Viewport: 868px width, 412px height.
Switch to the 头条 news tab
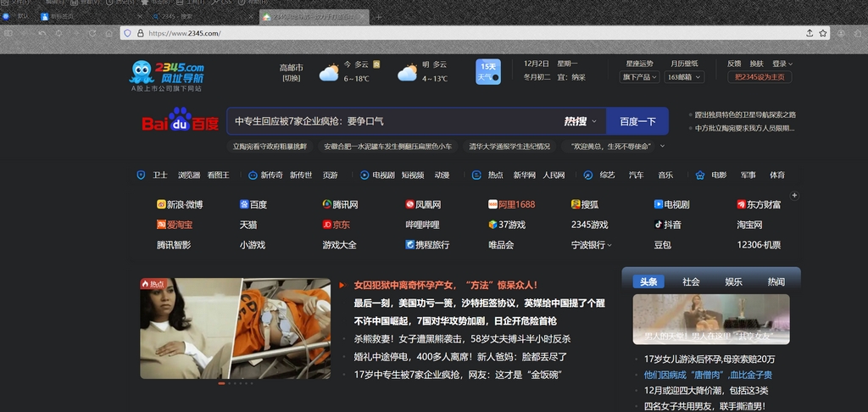(648, 281)
